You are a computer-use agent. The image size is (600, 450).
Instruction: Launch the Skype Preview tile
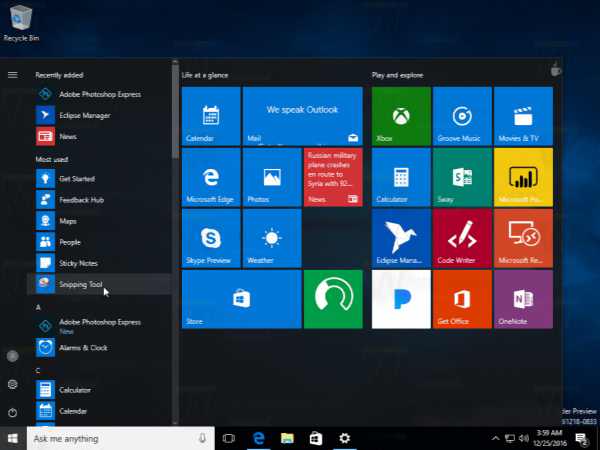(x=211, y=238)
